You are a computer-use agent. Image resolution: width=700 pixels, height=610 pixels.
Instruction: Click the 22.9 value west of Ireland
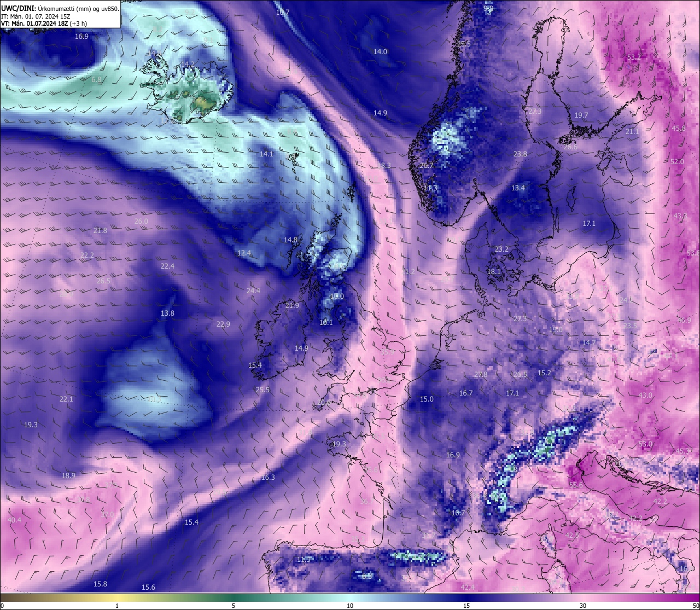pos(223,324)
